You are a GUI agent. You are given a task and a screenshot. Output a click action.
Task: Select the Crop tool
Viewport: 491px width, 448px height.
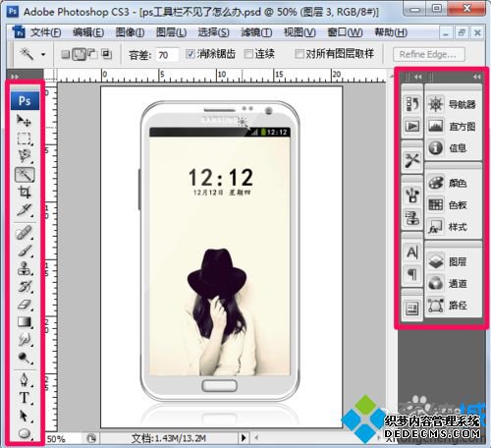point(25,192)
